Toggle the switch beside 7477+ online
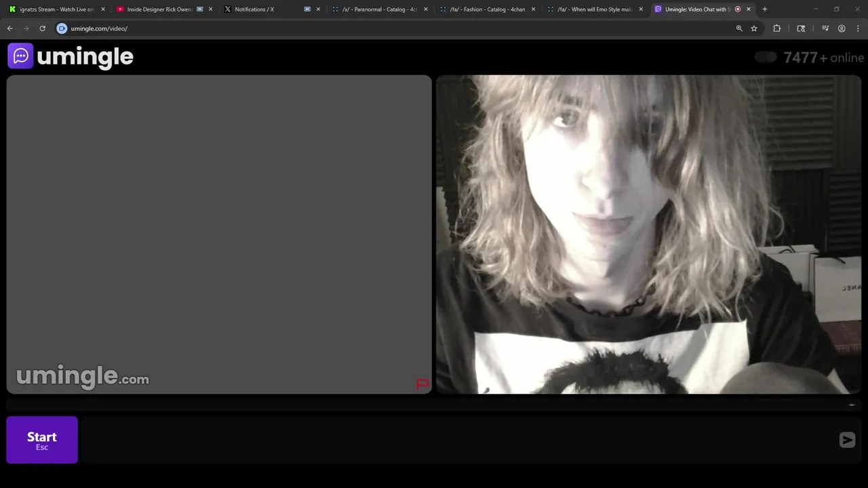Screen dimensions: 868x488 766,58
